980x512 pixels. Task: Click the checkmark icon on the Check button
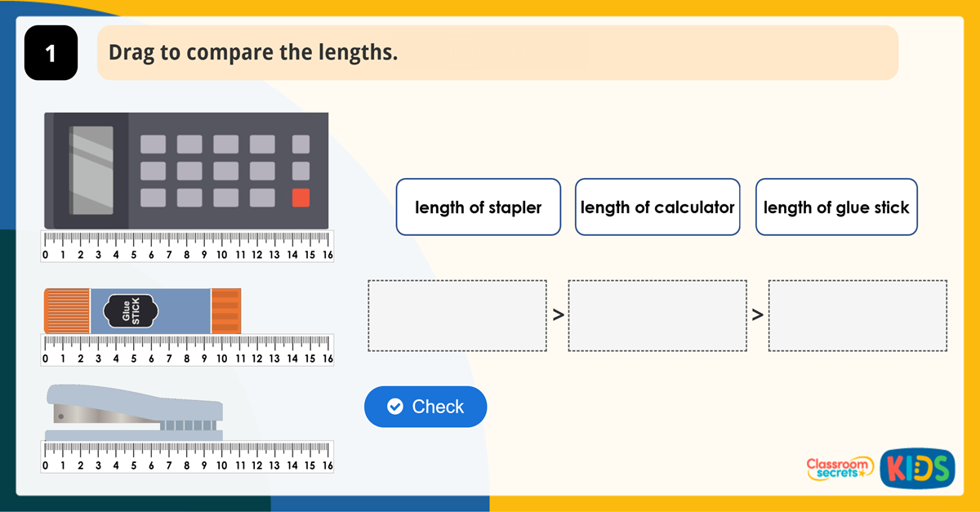[x=394, y=406]
